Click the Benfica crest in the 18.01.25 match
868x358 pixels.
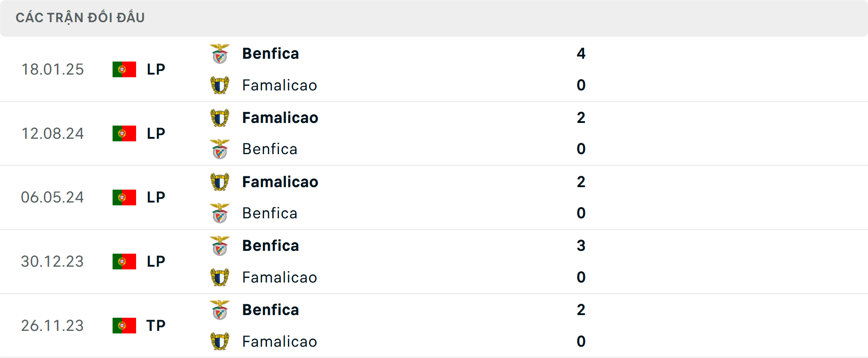click(x=220, y=53)
